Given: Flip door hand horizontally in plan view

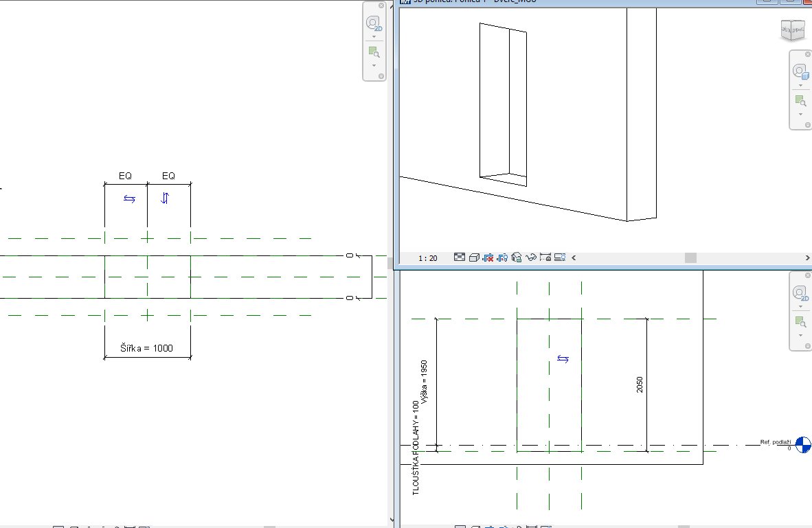Looking at the screenshot, I should click(129, 199).
